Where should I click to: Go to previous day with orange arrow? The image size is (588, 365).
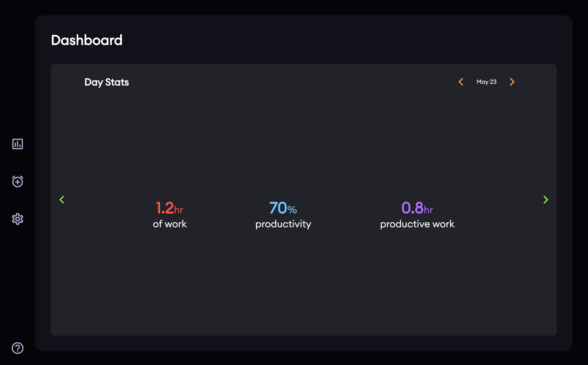pyautogui.click(x=461, y=82)
